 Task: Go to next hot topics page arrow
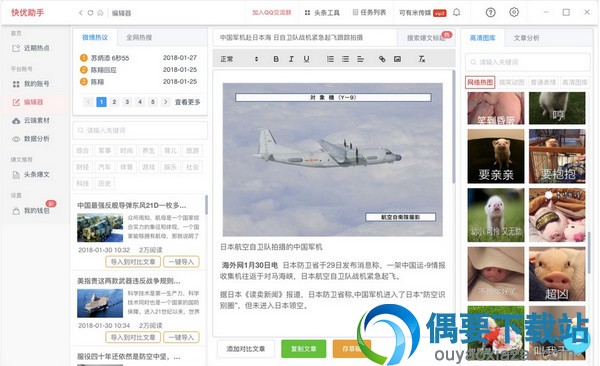tap(166, 102)
